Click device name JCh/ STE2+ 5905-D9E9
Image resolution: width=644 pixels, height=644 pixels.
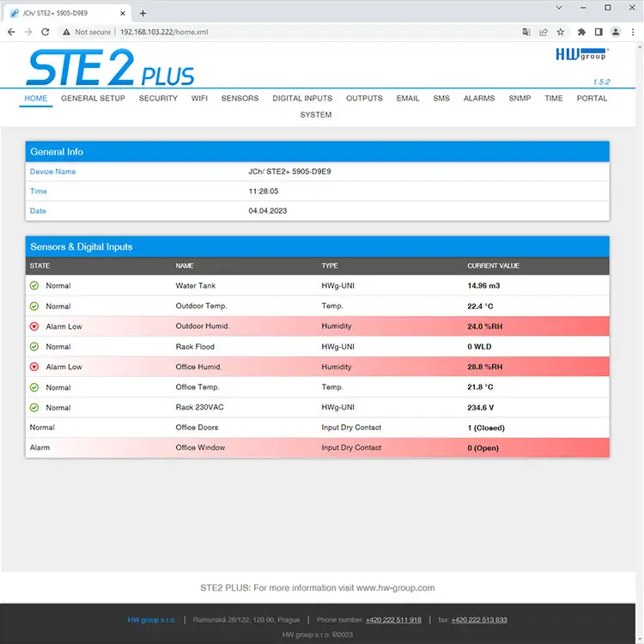(x=289, y=171)
